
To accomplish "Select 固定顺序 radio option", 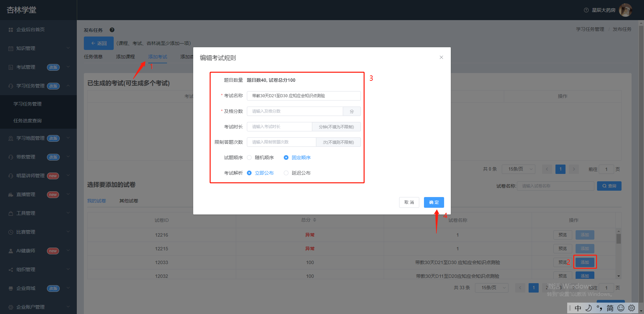I will [x=298, y=158].
